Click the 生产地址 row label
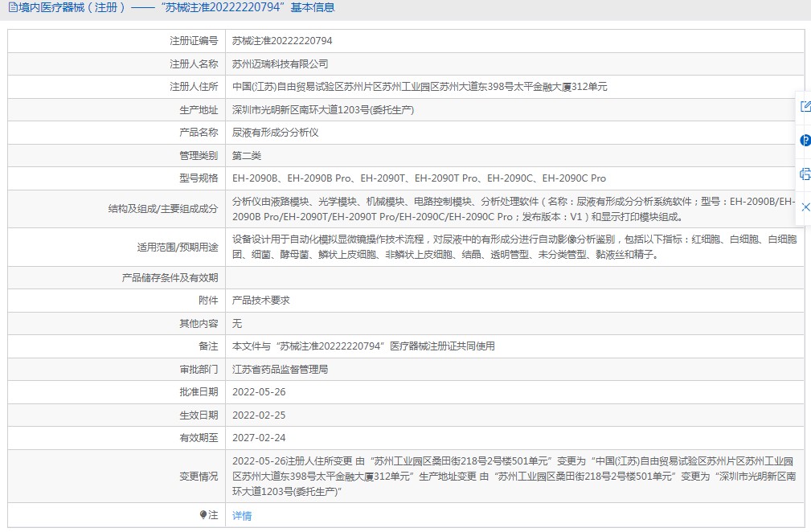Viewport: 811px width, 532px height. [199, 110]
